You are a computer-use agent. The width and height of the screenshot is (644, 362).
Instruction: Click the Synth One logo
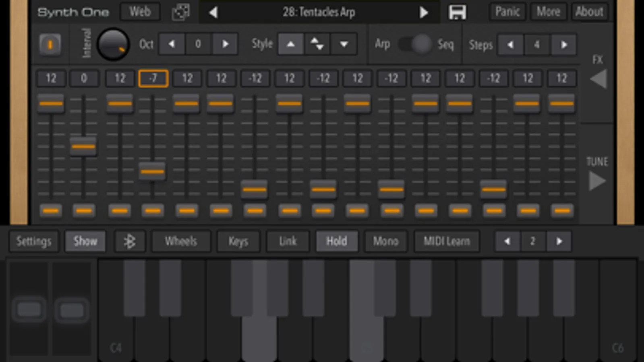[73, 12]
